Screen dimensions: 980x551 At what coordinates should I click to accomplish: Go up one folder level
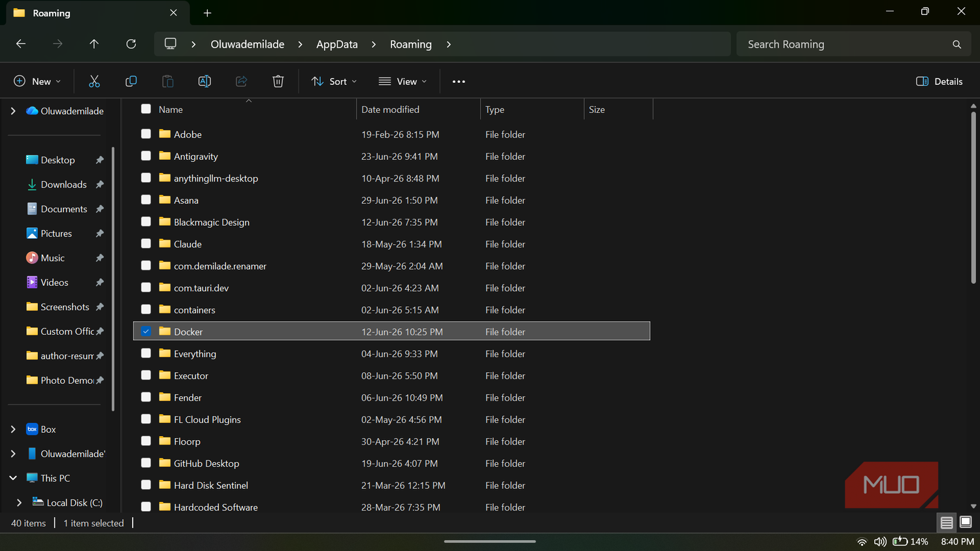pos(94,44)
